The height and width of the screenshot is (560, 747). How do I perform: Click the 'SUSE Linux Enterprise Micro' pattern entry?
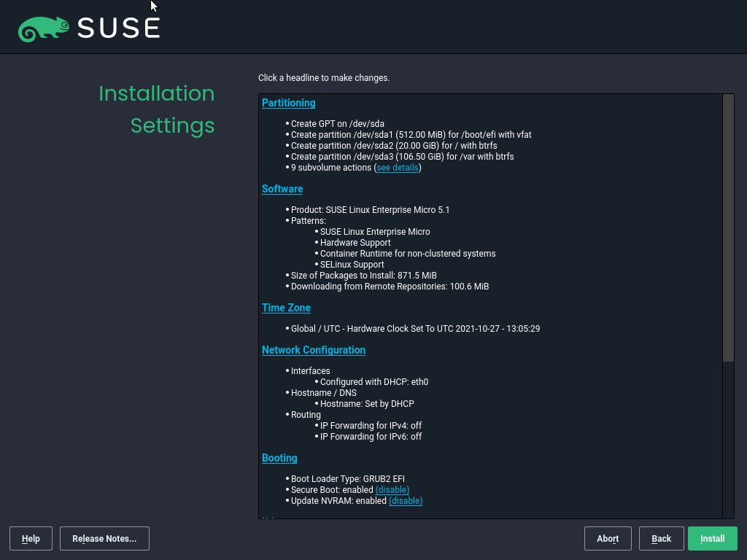pyautogui.click(x=375, y=232)
